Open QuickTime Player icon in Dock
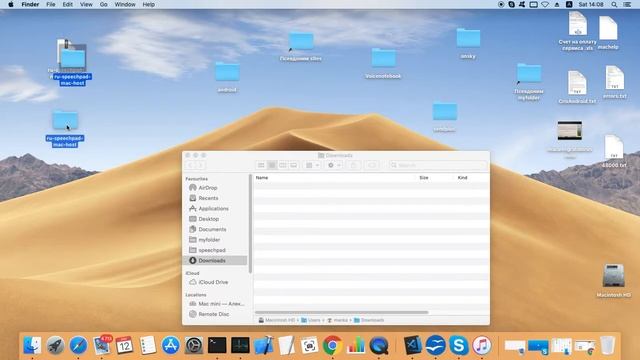The width and height of the screenshot is (640, 360). click(379, 345)
